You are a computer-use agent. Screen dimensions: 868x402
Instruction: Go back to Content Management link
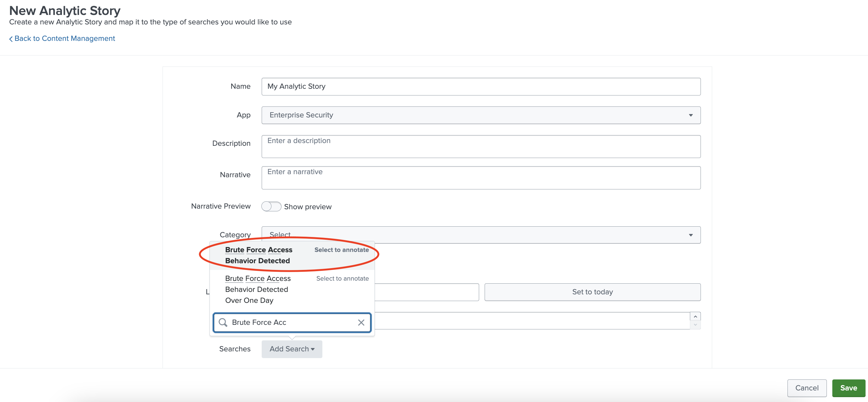64,38
